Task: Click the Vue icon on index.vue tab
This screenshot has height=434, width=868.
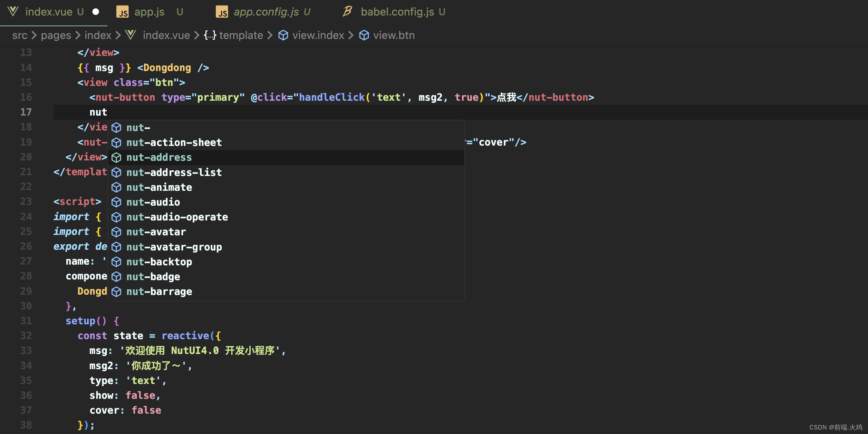Action: pos(13,12)
